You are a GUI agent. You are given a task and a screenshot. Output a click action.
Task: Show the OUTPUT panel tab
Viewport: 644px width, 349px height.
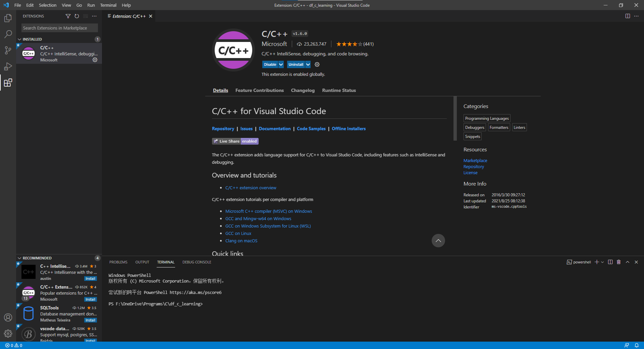point(142,262)
